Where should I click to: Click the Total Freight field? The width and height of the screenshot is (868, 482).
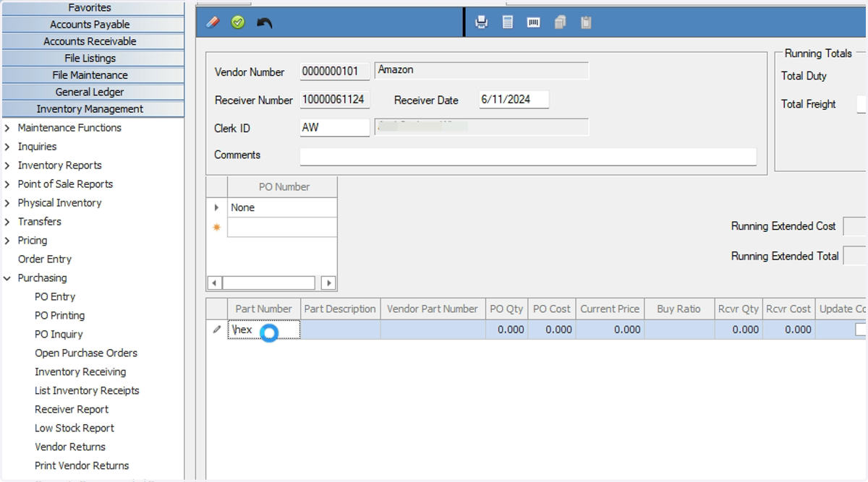(862, 104)
